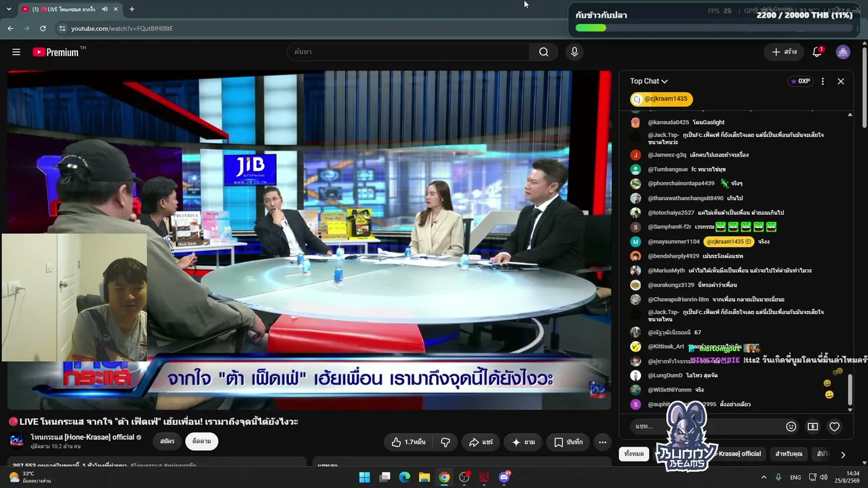Like the video (1.7 หมื่น)

(x=408, y=442)
